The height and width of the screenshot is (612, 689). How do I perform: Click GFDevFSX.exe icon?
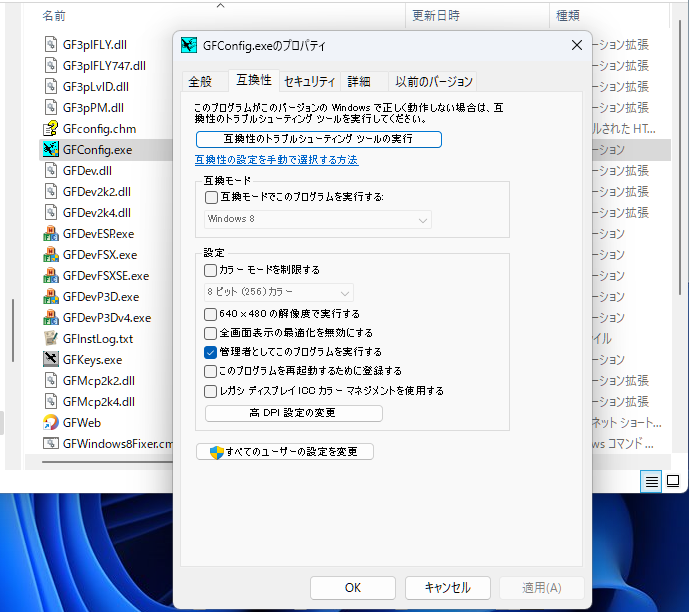51,255
